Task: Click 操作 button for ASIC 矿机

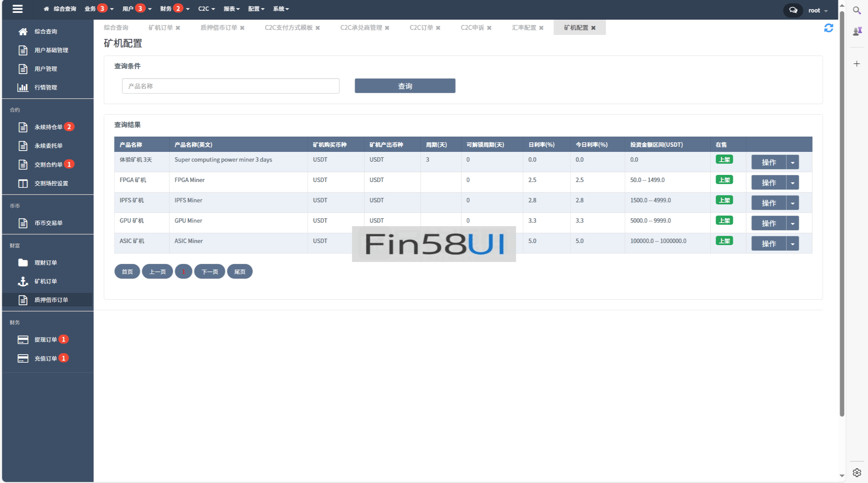Action: point(768,244)
